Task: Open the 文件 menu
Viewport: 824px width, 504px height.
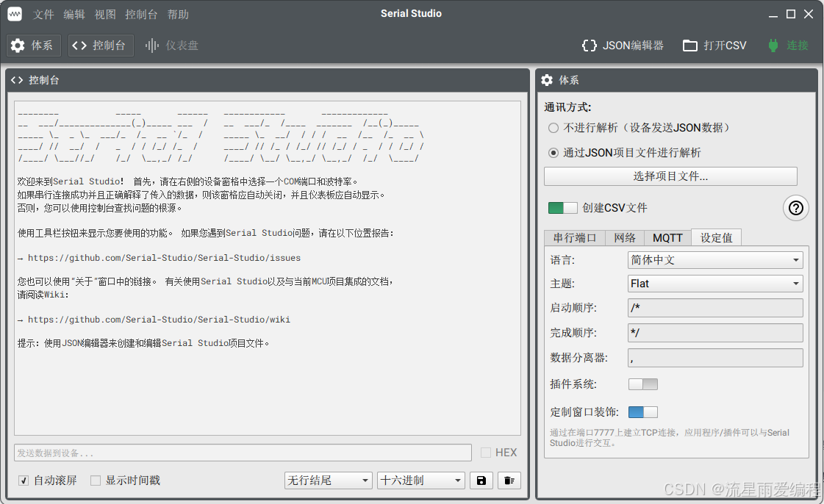Action: pos(43,14)
